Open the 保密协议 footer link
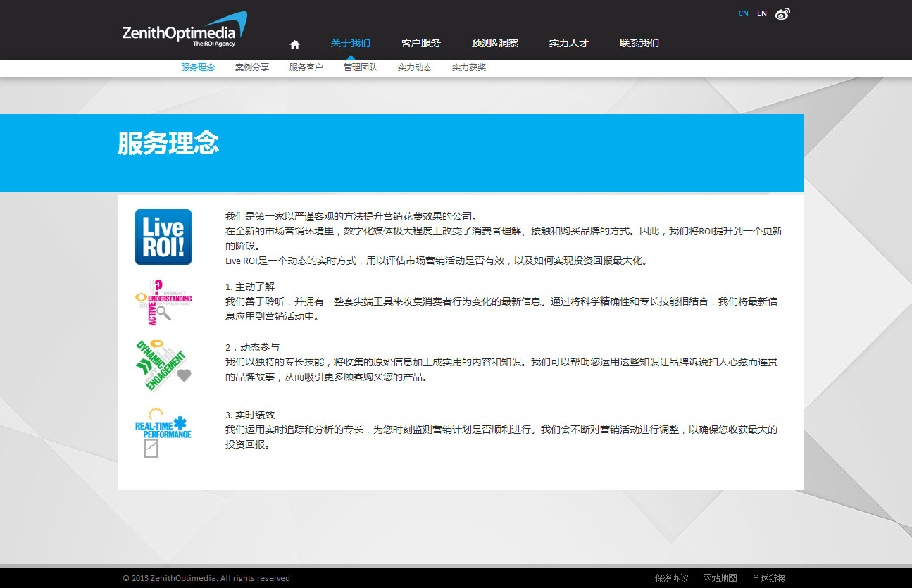The width and height of the screenshot is (912, 588). click(x=671, y=578)
